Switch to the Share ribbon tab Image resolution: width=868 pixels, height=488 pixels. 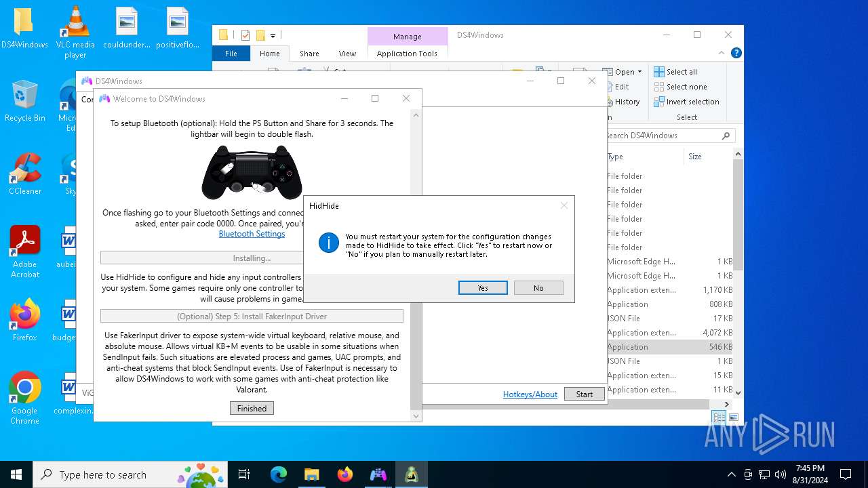click(x=309, y=54)
